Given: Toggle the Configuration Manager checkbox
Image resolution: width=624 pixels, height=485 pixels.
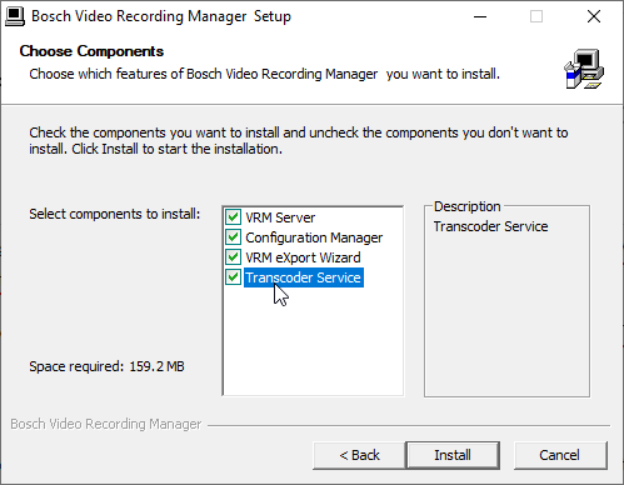Looking at the screenshot, I should pos(234,237).
